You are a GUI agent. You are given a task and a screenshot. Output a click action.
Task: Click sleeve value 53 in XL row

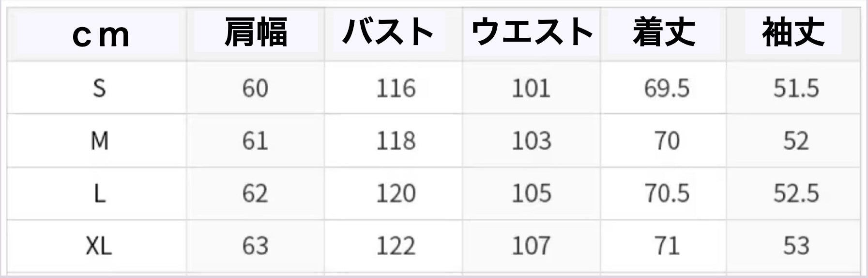pos(796,246)
